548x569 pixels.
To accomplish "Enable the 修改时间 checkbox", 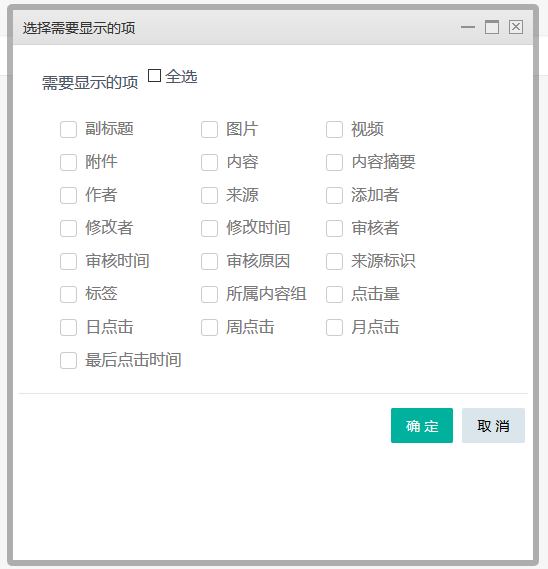I will 209,228.
